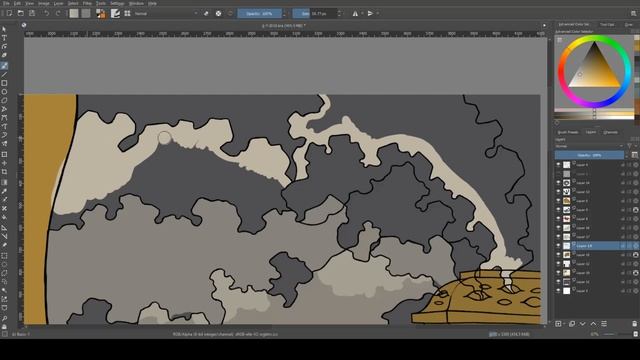Viewport: 640px width, 360px height.
Task: Toggle alpha lock on highlighted Layer 18
Action: [636, 246]
